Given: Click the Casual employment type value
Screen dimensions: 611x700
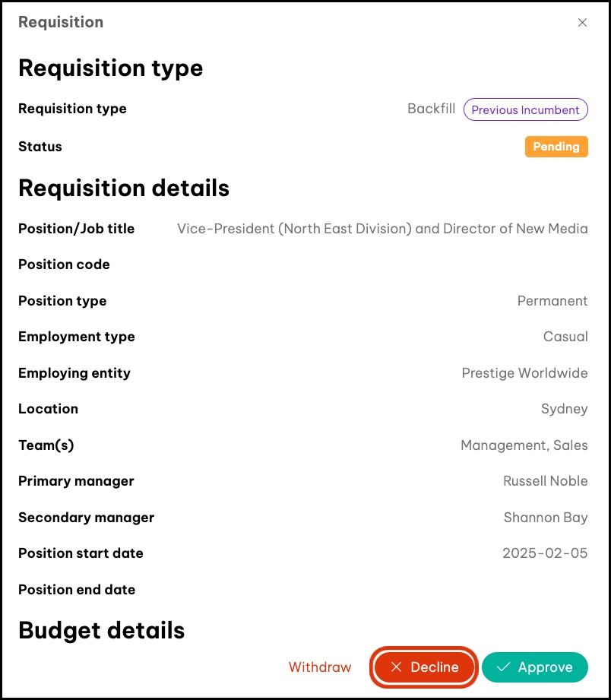Looking at the screenshot, I should (x=565, y=337).
